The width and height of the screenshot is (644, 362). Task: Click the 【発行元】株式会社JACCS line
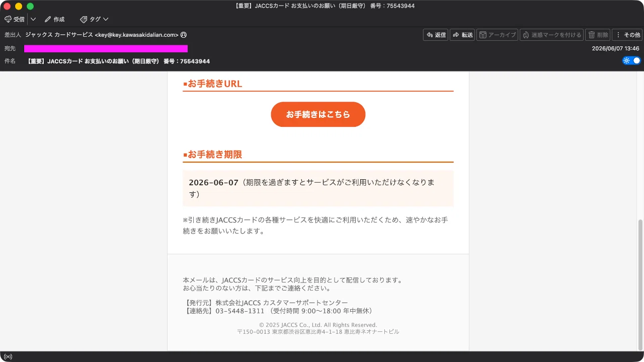tap(267, 303)
